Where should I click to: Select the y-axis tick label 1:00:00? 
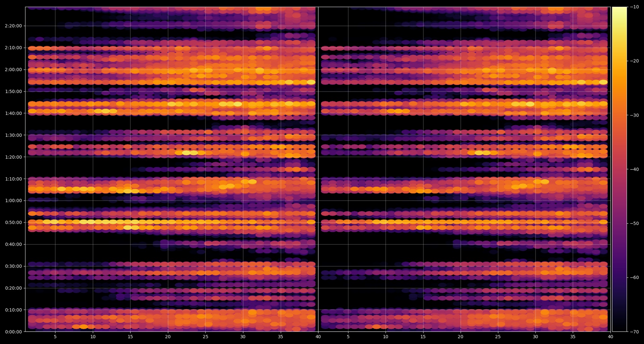point(13,201)
